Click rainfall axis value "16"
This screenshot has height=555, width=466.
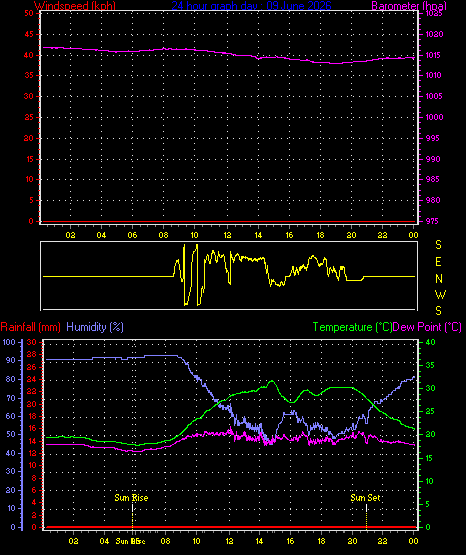(32, 428)
